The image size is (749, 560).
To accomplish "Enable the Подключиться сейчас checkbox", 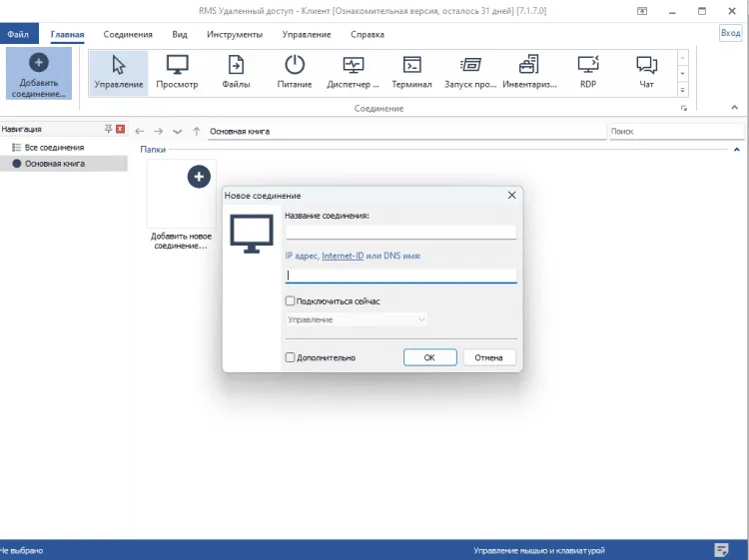I will click(290, 300).
